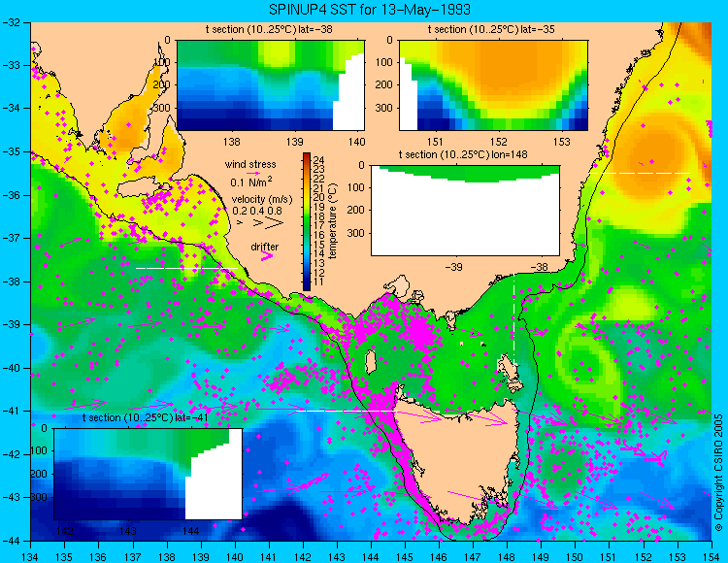The width and height of the screenshot is (728, 563).
Task: Click the "0.2 0.4 0.8" velocity scale values
Action: pyautogui.click(x=257, y=211)
